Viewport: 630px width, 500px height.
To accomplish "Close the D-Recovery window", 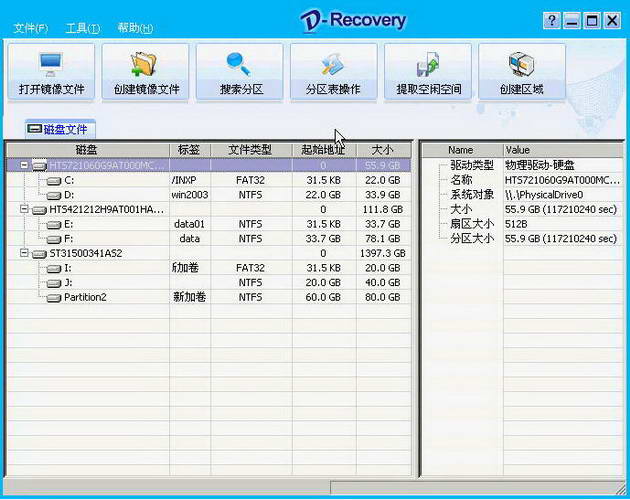I will coord(612,20).
